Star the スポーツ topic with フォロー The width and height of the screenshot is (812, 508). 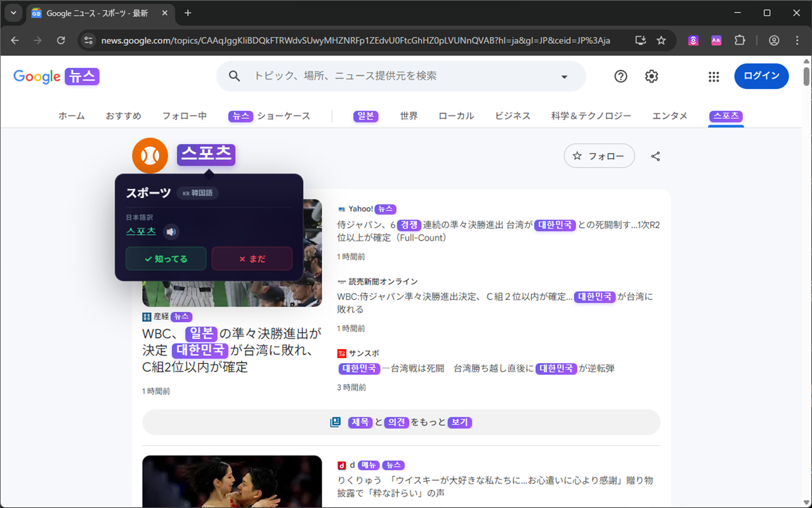(598, 156)
